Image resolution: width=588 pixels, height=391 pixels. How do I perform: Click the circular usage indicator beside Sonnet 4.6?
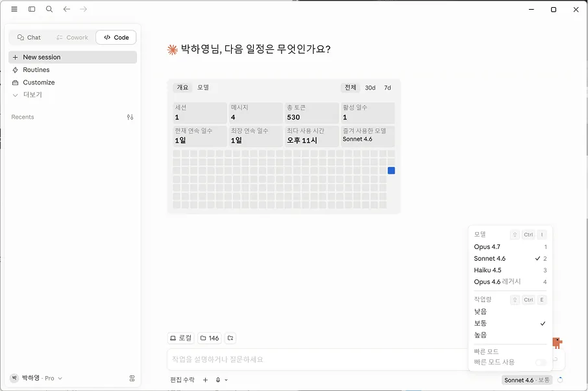pos(560,380)
